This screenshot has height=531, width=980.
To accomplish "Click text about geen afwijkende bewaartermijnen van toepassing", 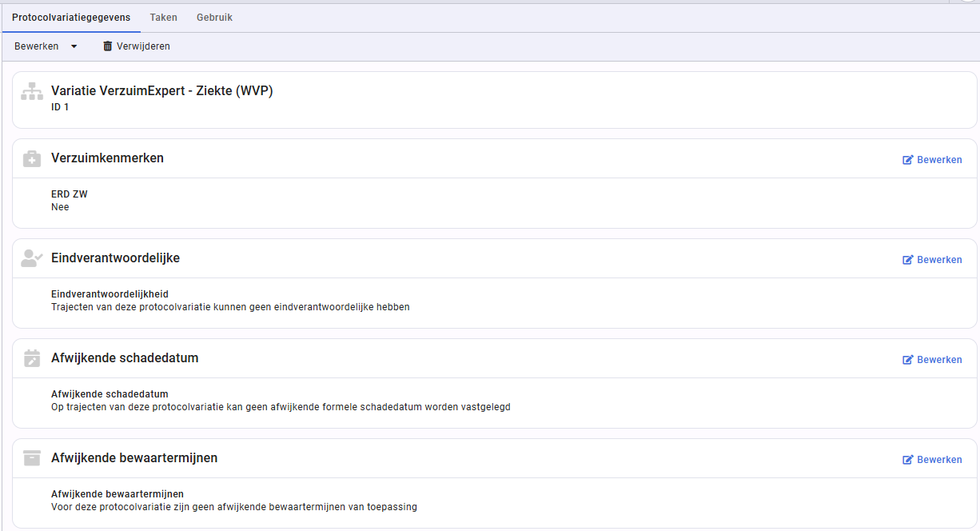I will (x=234, y=507).
